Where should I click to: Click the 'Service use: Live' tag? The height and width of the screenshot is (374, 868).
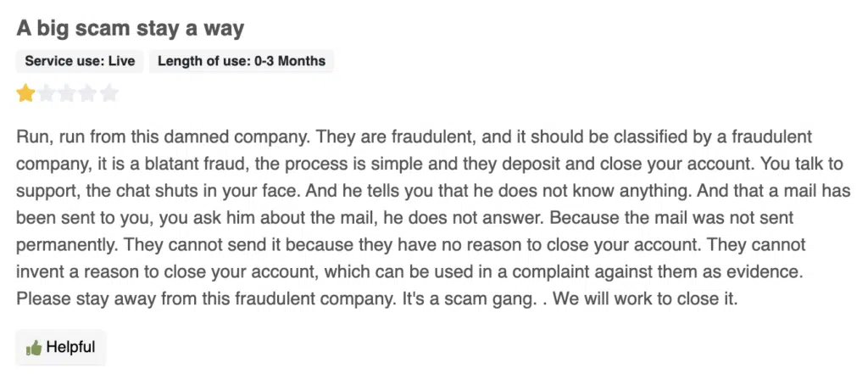pos(80,61)
